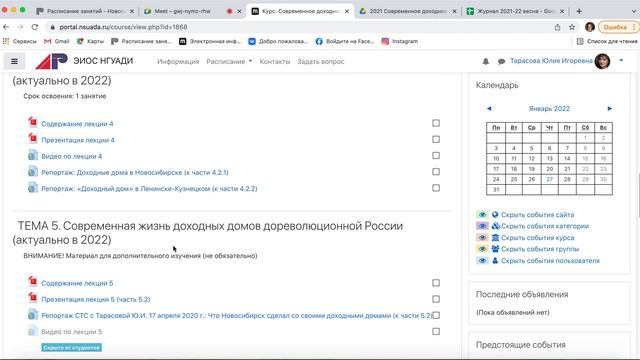The width and height of the screenshot is (640, 360).
Task: Open Содержание лекции 4 link
Action: (77, 124)
